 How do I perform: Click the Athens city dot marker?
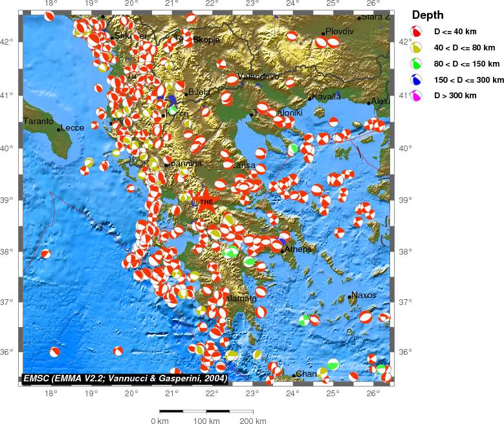(x=283, y=251)
